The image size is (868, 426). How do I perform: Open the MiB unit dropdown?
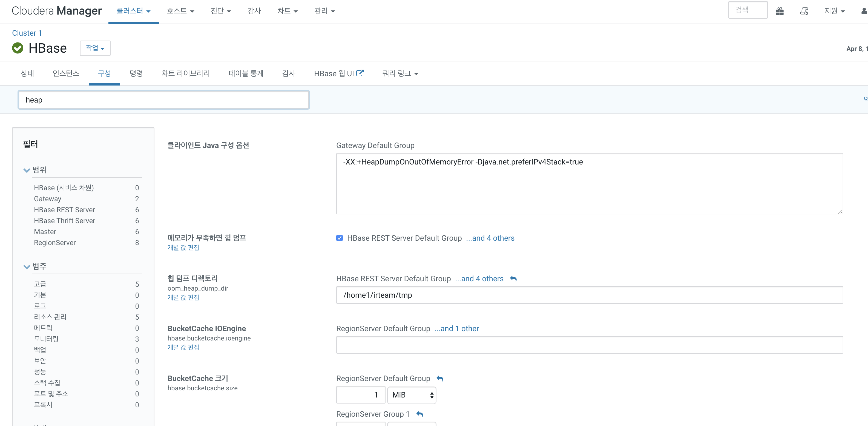(412, 395)
